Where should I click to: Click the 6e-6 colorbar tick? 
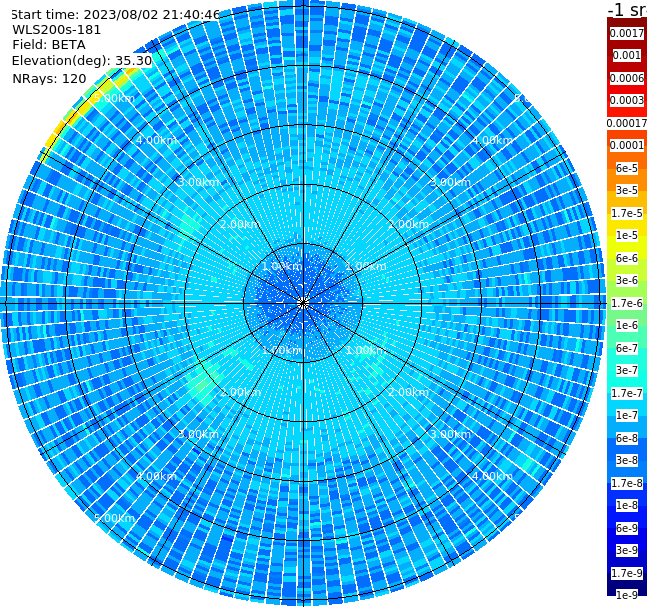pos(627,258)
